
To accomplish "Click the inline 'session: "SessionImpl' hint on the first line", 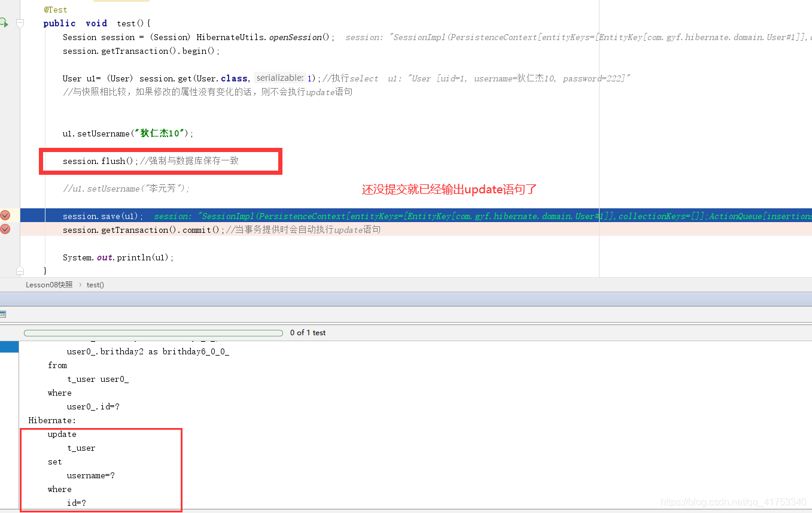I will click(578, 37).
